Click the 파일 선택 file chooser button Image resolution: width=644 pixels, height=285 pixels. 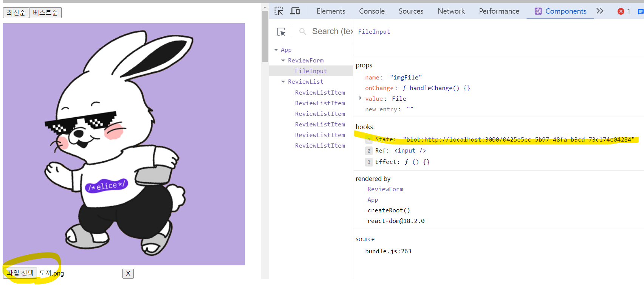pyautogui.click(x=20, y=273)
